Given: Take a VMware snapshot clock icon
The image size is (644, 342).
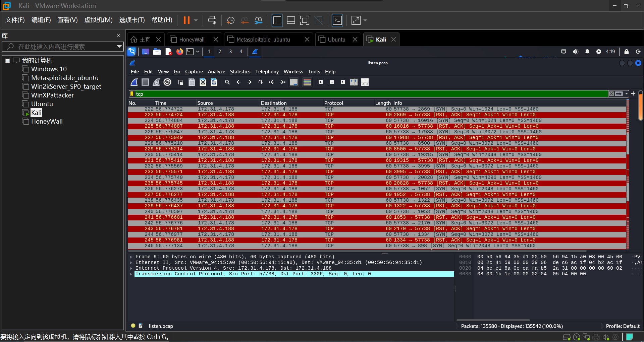Looking at the screenshot, I should (x=231, y=20).
